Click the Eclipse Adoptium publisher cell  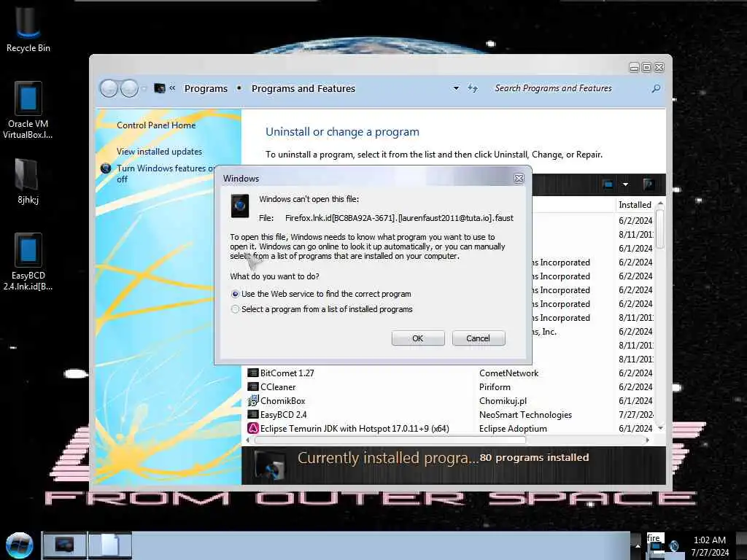tap(513, 428)
